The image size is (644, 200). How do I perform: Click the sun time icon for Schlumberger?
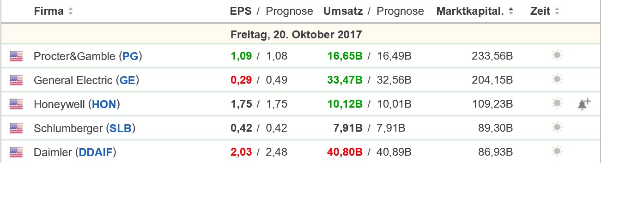557,128
